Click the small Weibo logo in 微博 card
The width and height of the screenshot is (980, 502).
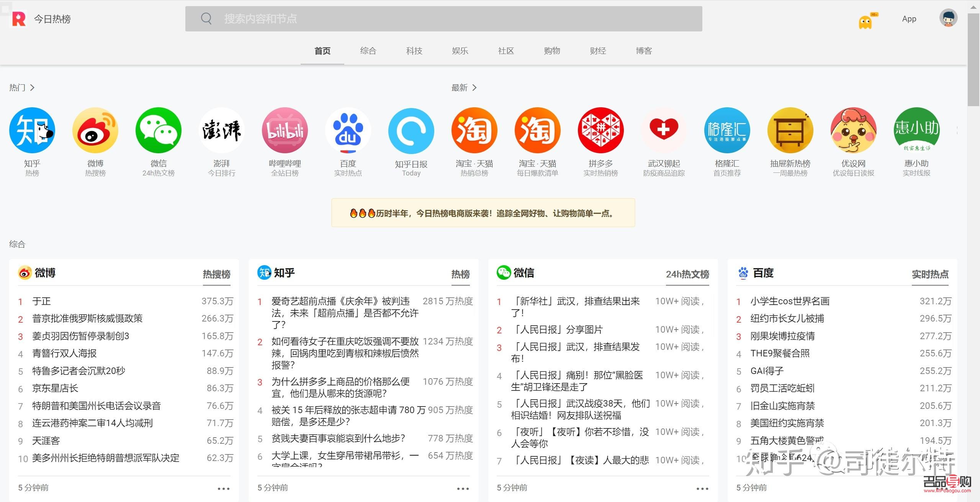point(25,273)
